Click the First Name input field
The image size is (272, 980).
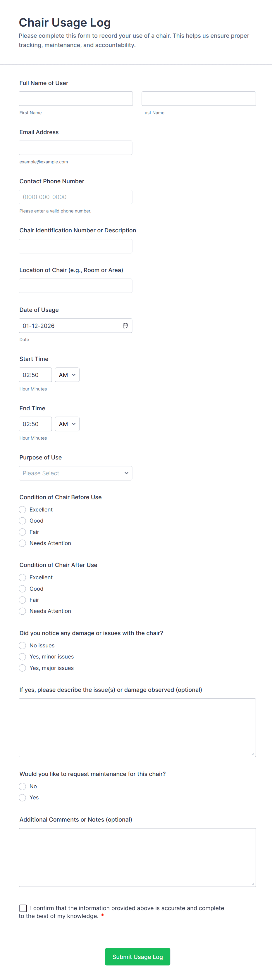click(76, 98)
